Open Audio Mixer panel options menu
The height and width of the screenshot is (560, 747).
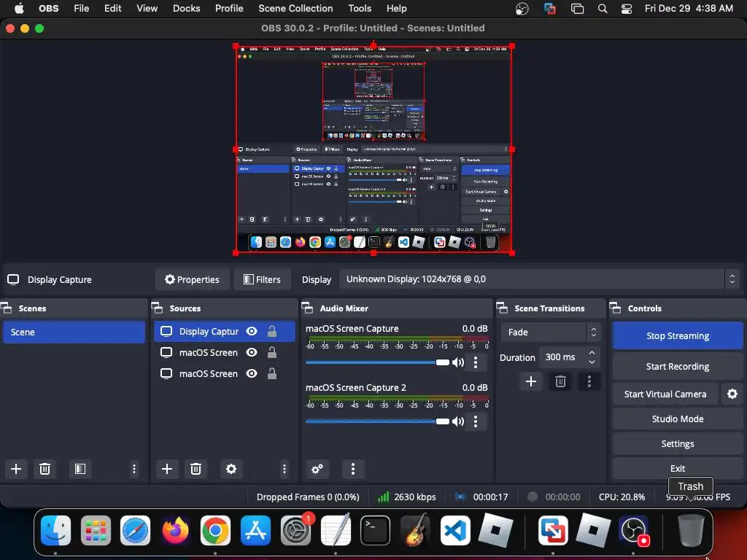click(x=353, y=469)
